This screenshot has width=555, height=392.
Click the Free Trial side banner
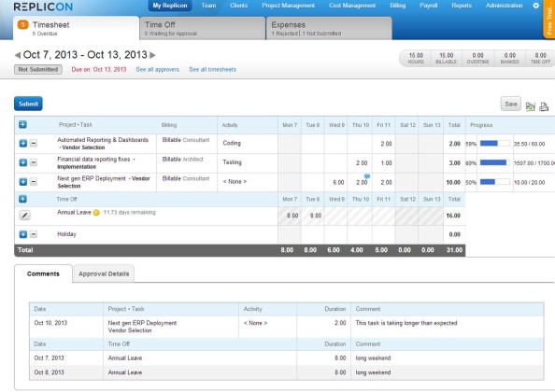pos(549,19)
